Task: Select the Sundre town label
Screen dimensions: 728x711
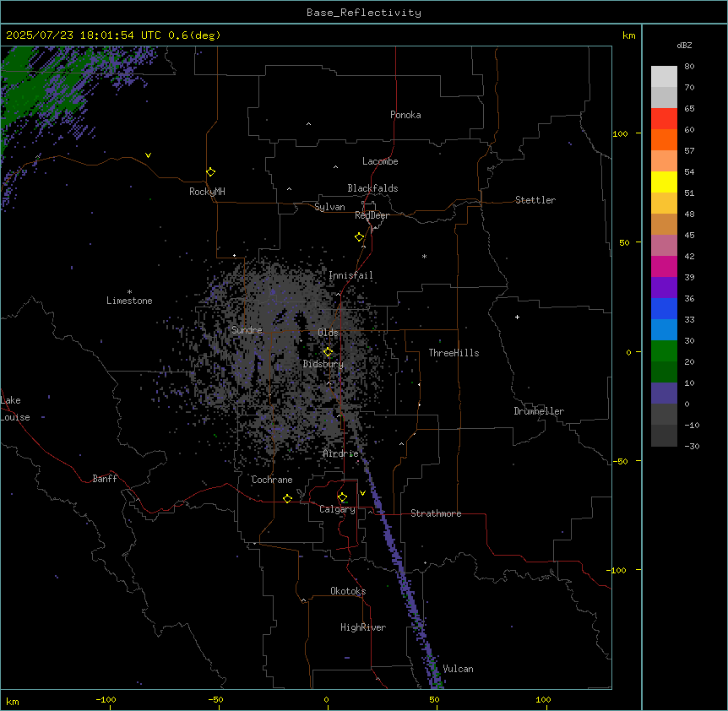Action: 247,330
